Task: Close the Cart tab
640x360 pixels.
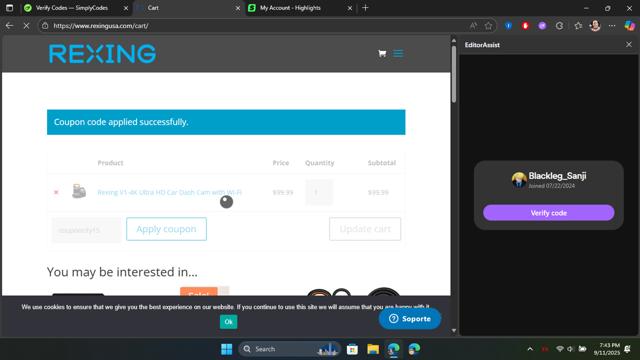Action: [x=238, y=8]
